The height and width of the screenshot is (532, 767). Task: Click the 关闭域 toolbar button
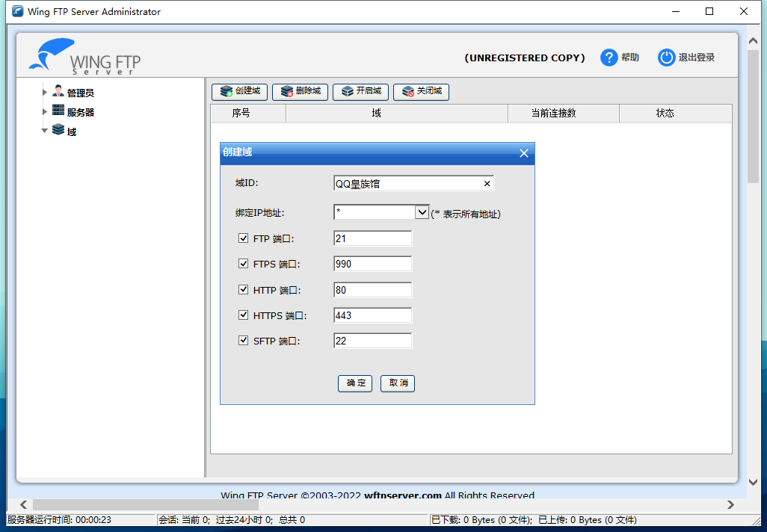pyautogui.click(x=421, y=91)
